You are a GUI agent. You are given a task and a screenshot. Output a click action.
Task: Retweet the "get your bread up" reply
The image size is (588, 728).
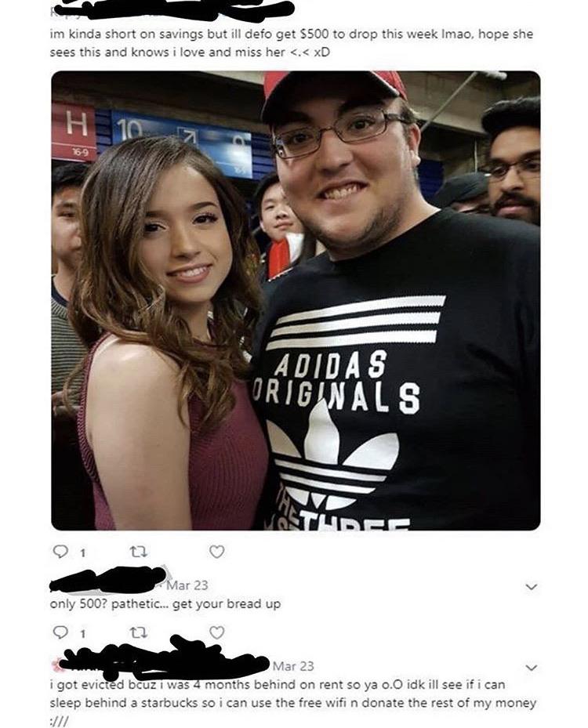point(139,633)
